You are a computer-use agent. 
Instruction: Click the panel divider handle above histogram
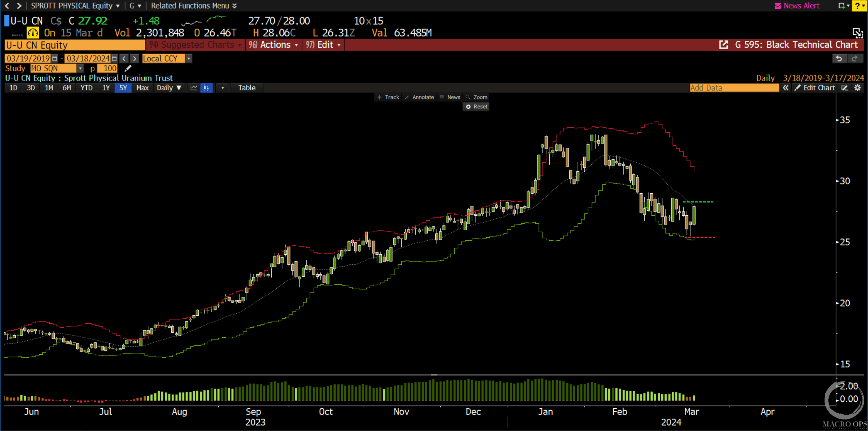tap(434, 375)
